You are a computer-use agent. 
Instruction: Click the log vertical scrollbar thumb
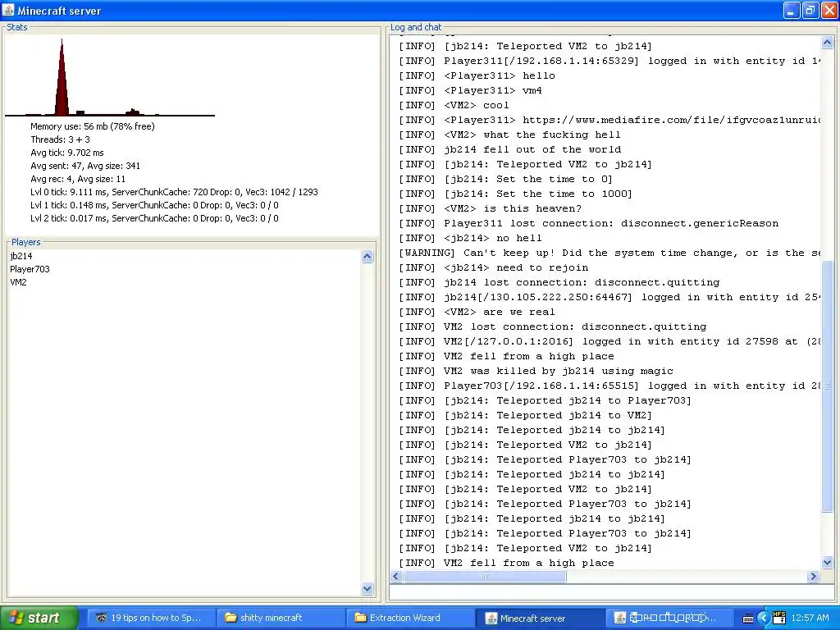tap(827, 385)
